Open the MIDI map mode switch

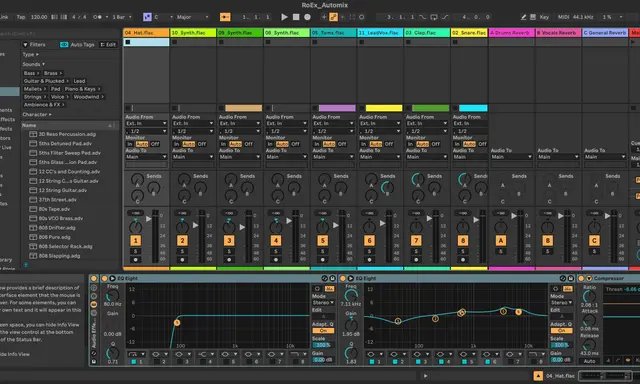click(563, 17)
